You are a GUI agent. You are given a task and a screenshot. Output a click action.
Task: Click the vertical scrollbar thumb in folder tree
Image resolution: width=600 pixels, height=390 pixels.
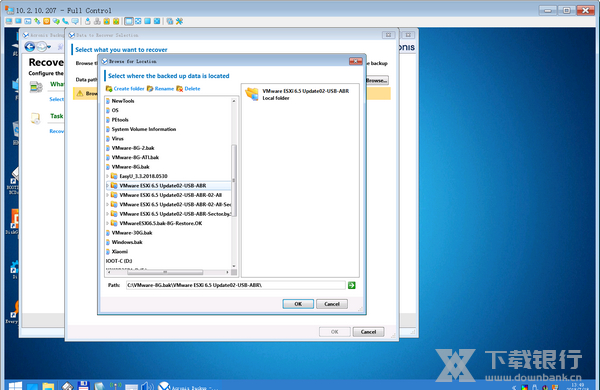click(234, 180)
